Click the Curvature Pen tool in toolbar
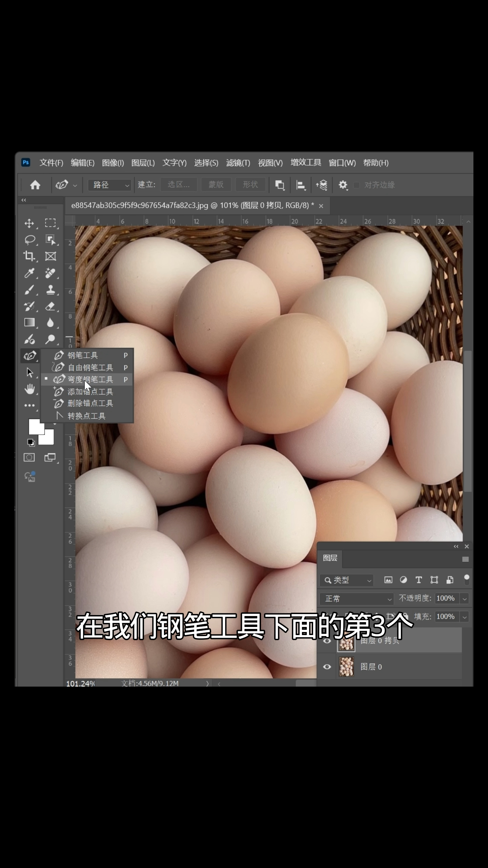 (x=30, y=356)
